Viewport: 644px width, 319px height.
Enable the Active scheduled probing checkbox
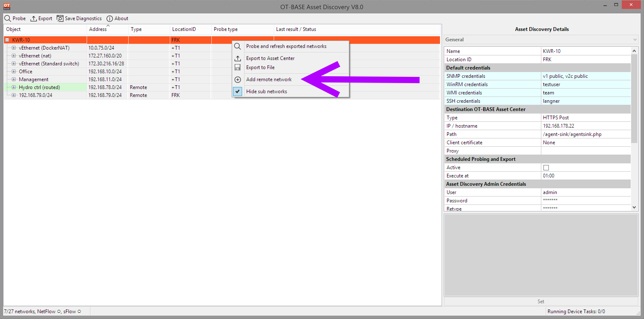(546, 167)
